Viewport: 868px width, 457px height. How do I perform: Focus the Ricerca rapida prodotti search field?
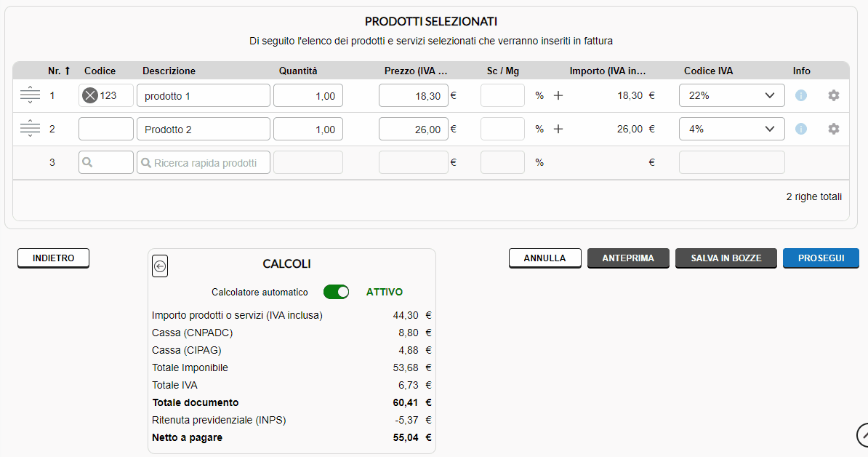tap(203, 162)
